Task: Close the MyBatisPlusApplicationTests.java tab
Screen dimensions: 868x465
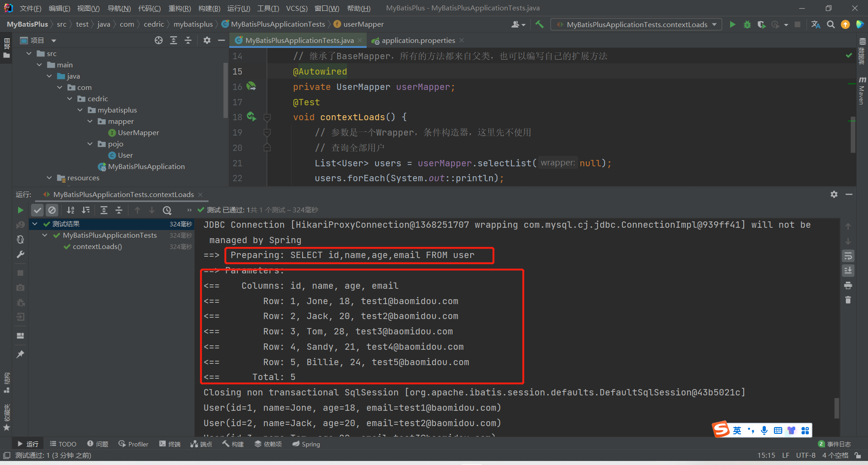Action: coord(360,40)
